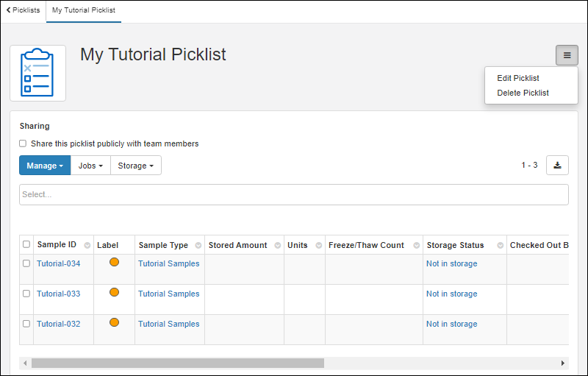Image resolution: width=588 pixels, height=376 pixels.
Task: Click the hamburger menu icon button
Action: (567, 55)
